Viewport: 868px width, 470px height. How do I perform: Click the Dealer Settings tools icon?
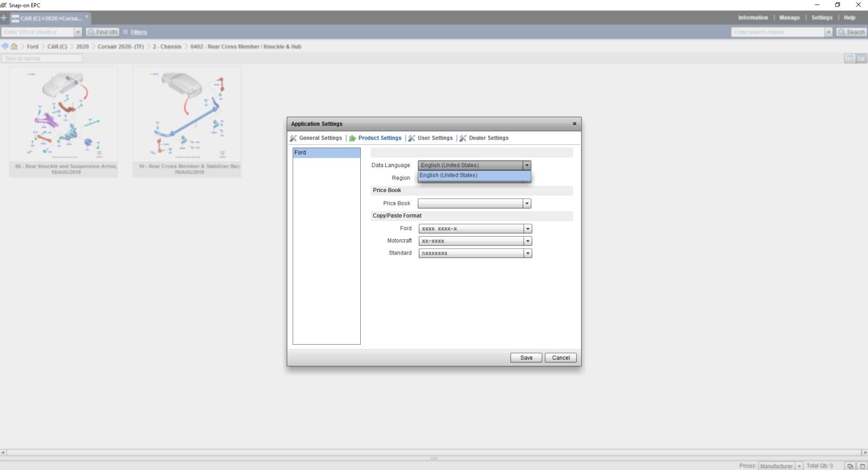coord(463,138)
